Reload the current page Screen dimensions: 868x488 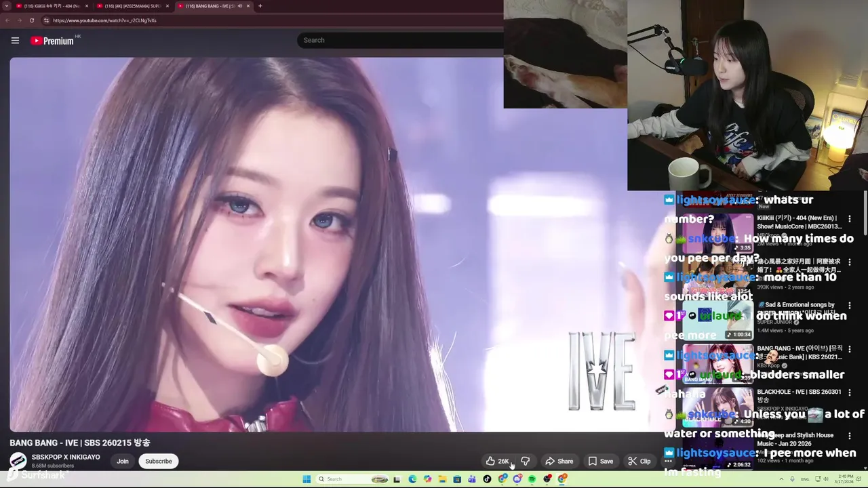coord(31,20)
